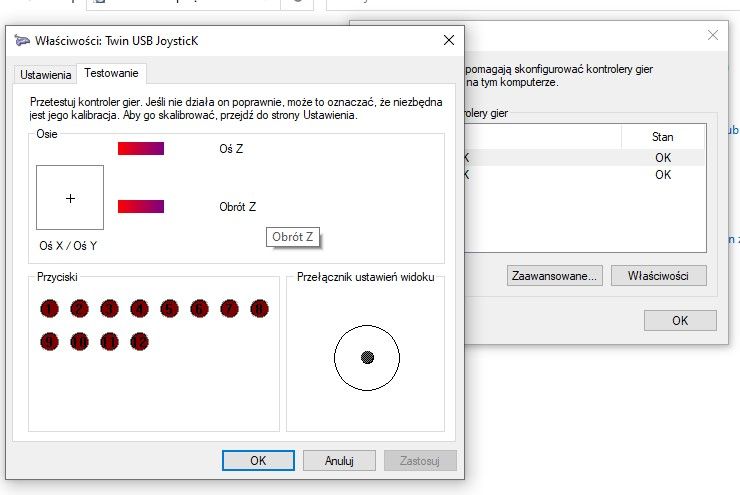The width and height of the screenshot is (740, 495).
Task: Click the Oś Z label
Action: point(231,149)
